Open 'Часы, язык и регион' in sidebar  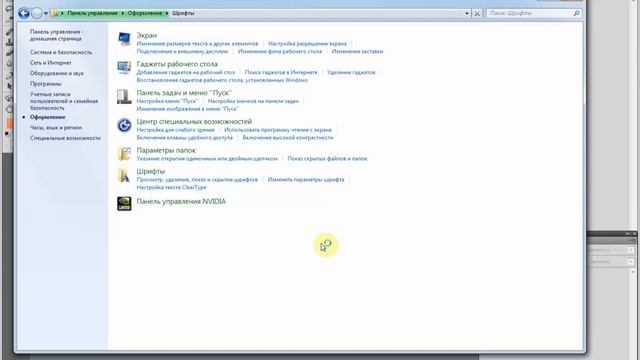pyautogui.click(x=56, y=128)
